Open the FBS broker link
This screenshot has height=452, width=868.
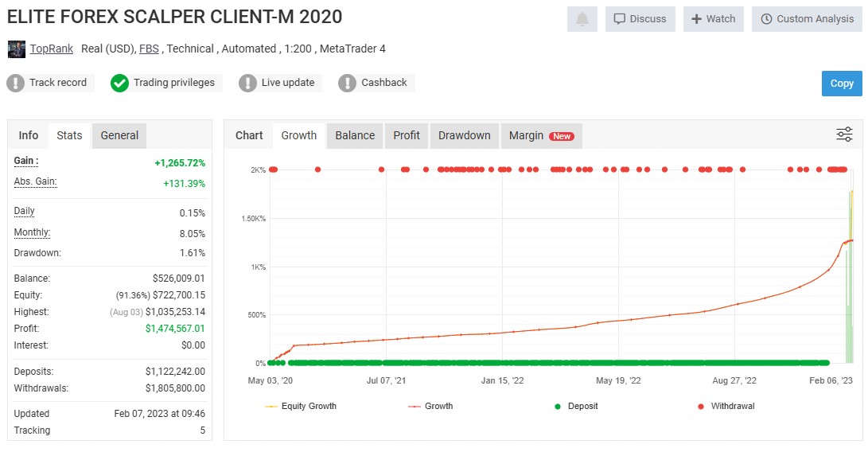[149, 49]
